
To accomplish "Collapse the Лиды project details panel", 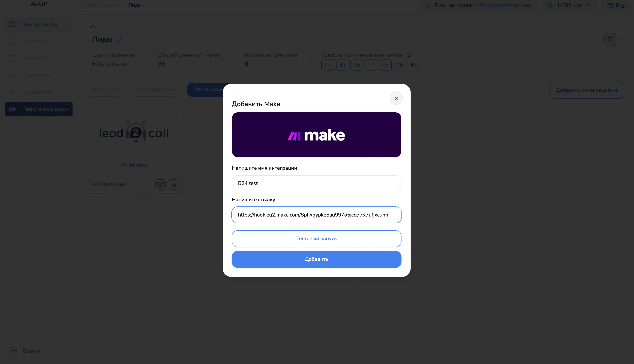I will (x=93, y=26).
